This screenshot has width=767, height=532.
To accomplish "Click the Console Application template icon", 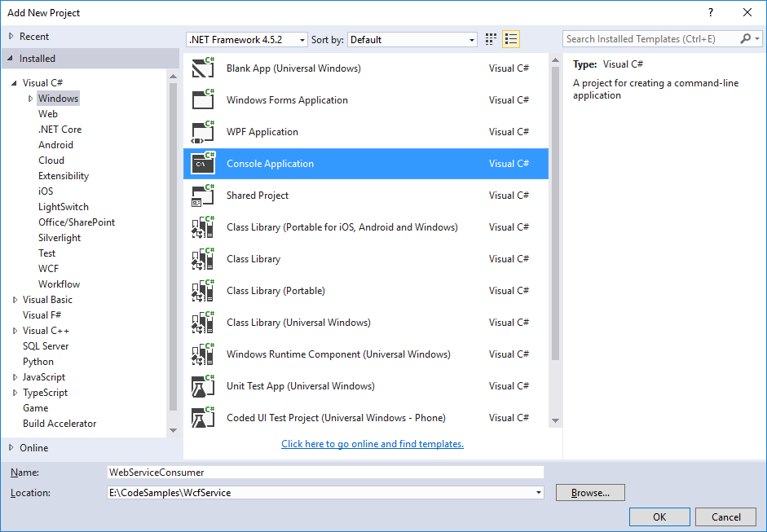I will (x=203, y=163).
